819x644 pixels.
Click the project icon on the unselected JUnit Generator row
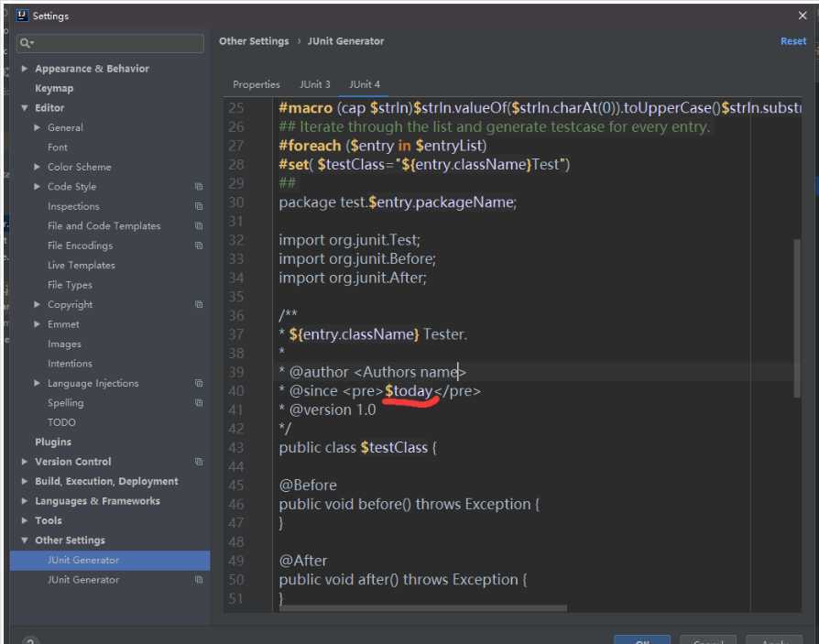[x=199, y=580]
